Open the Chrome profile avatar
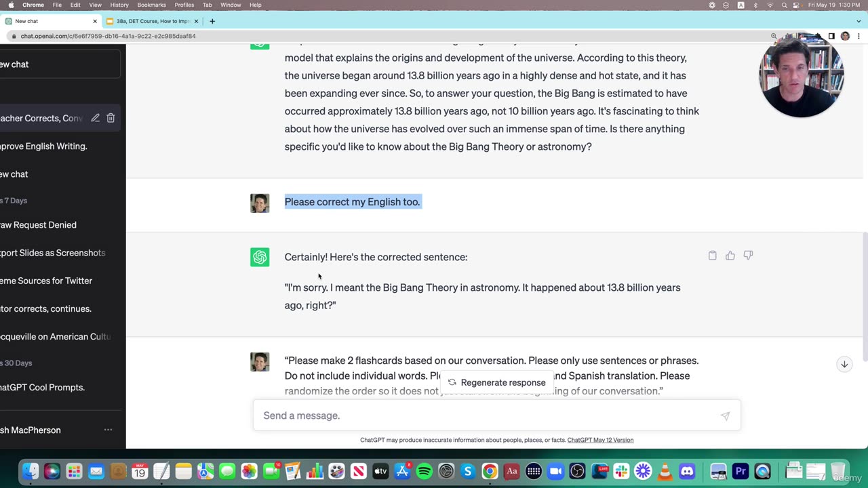The image size is (868, 488). point(845,36)
